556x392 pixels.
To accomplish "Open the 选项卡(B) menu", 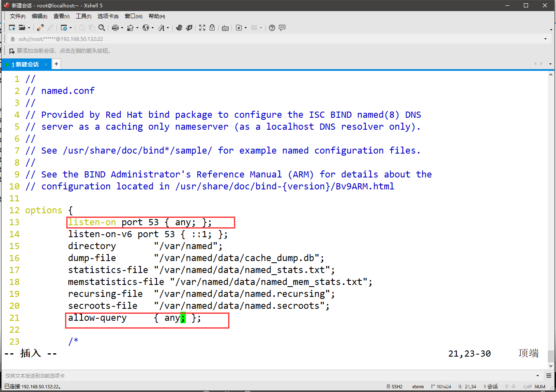I will 108,16.
